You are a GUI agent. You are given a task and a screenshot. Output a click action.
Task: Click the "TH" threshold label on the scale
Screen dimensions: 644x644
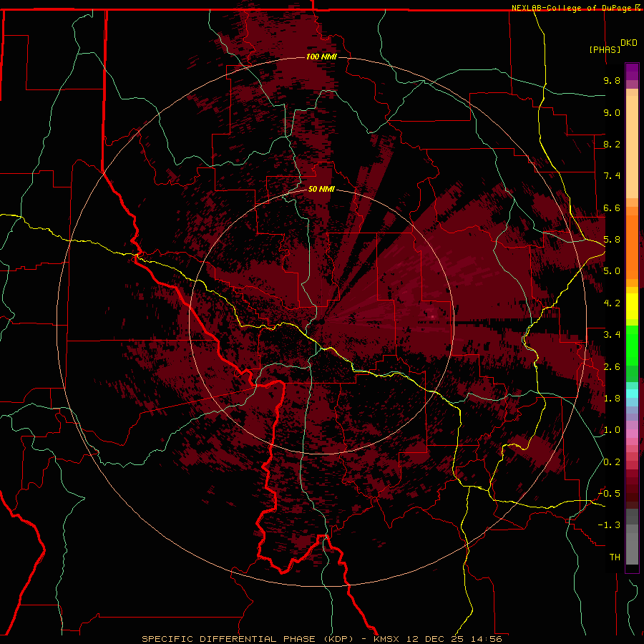tap(615, 557)
